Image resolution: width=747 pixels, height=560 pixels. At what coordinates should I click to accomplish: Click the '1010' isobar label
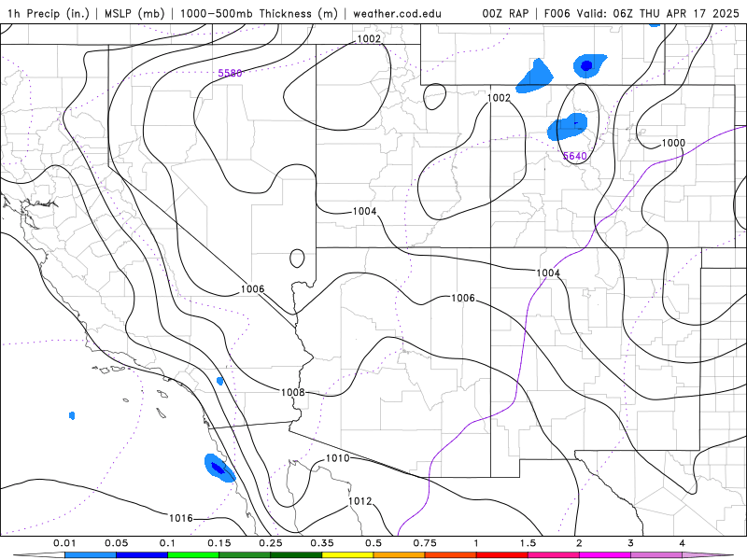click(338, 458)
